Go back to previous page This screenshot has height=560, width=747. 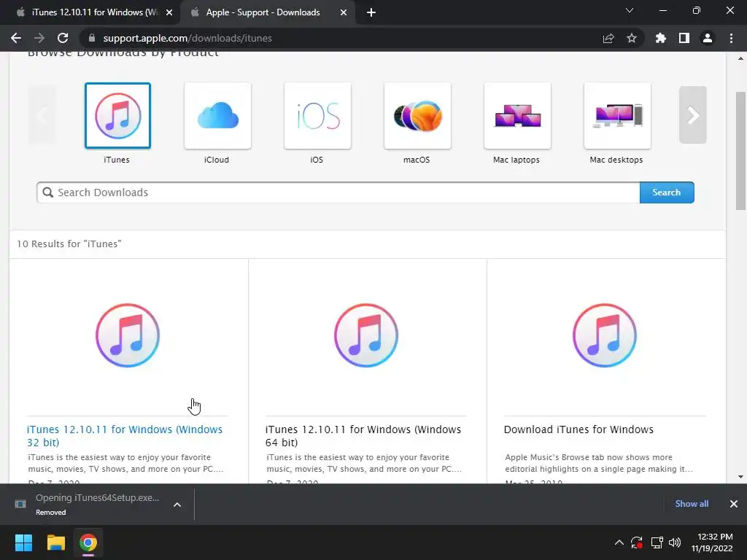click(x=16, y=38)
